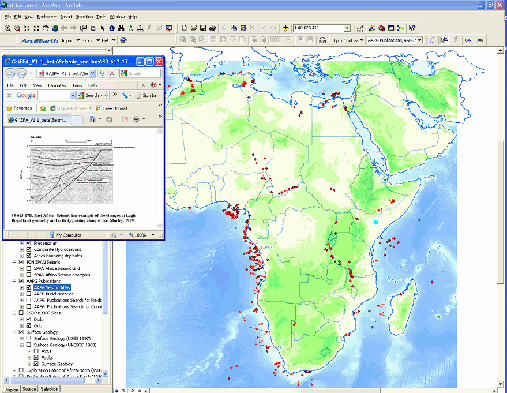
Task: Switch to the Selection tab below layers
Action: click(x=49, y=389)
